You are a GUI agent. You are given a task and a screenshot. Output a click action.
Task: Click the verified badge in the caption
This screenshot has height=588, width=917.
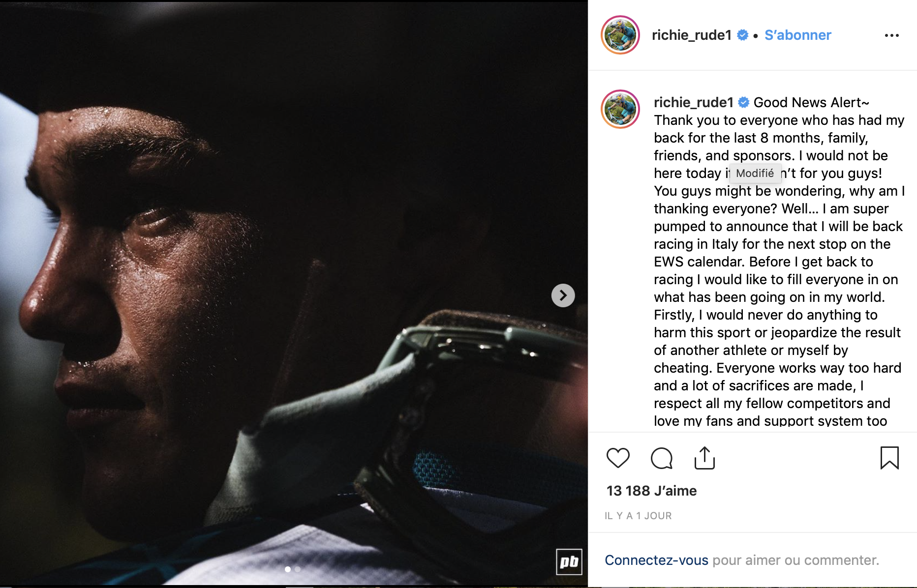tap(744, 102)
